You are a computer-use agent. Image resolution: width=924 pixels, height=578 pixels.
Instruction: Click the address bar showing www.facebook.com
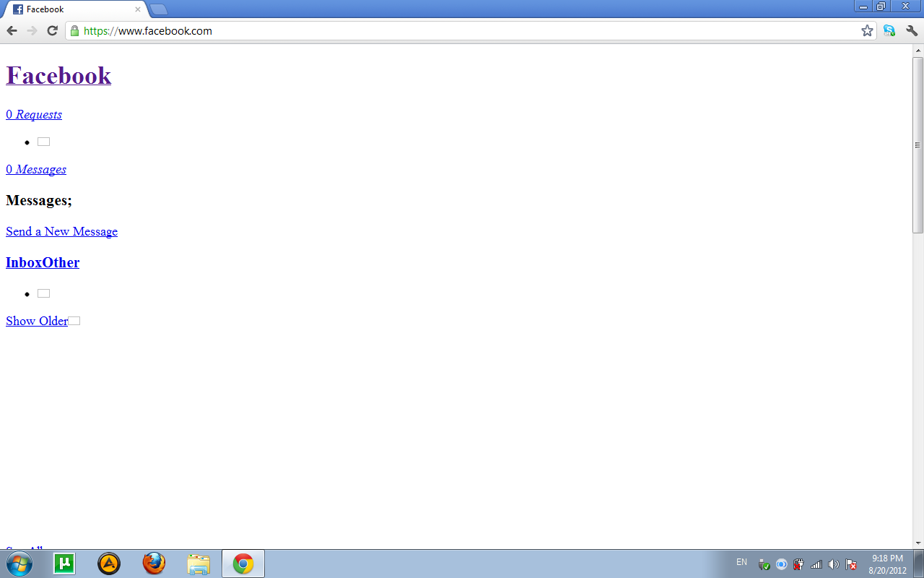pos(469,31)
